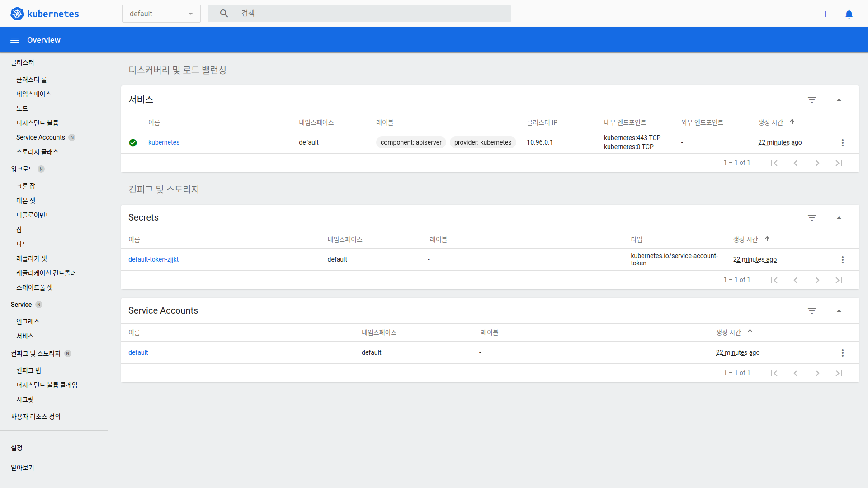Open the notifications bell
The width and height of the screenshot is (868, 488).
pos(849,14)
